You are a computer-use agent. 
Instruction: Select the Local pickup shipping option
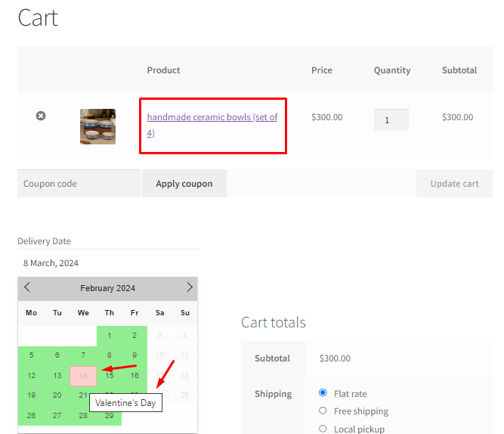click(x=323, y=429)
